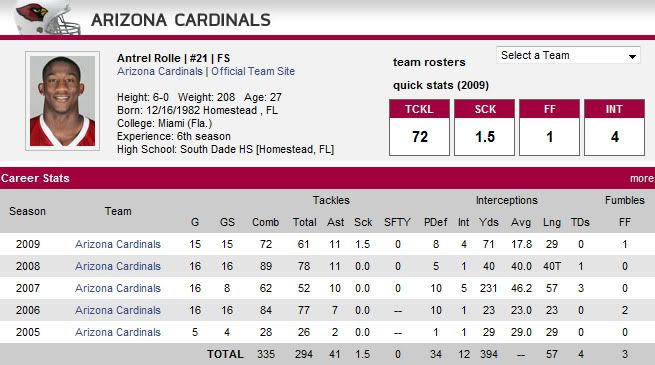
Task: Select the SCK quick stat box
Action: coord(485,127)
